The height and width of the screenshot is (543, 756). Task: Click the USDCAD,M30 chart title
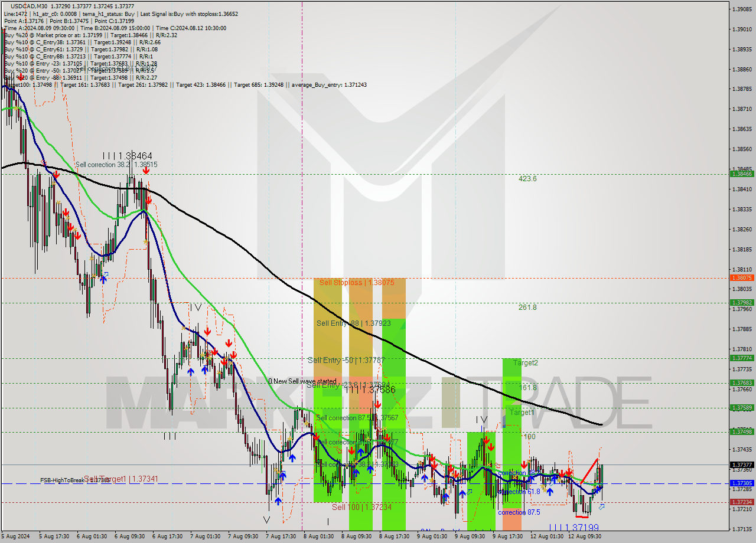[x=30, y=6]
